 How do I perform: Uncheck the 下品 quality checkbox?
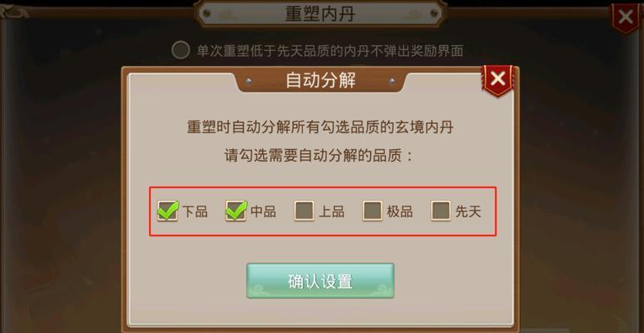(167, 211)
